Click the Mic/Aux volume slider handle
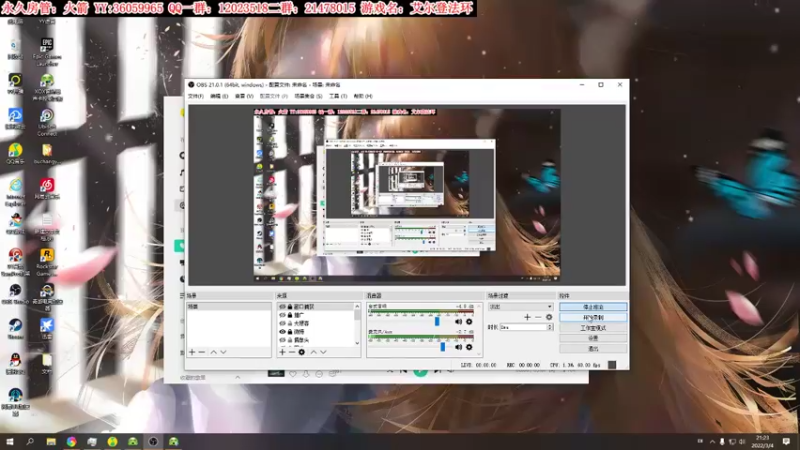This screenshot has height=450, width=800. pos(442,347)
